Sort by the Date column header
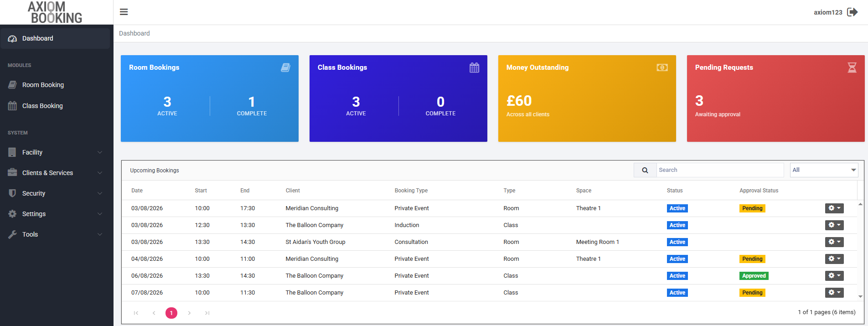 (137, 191)
